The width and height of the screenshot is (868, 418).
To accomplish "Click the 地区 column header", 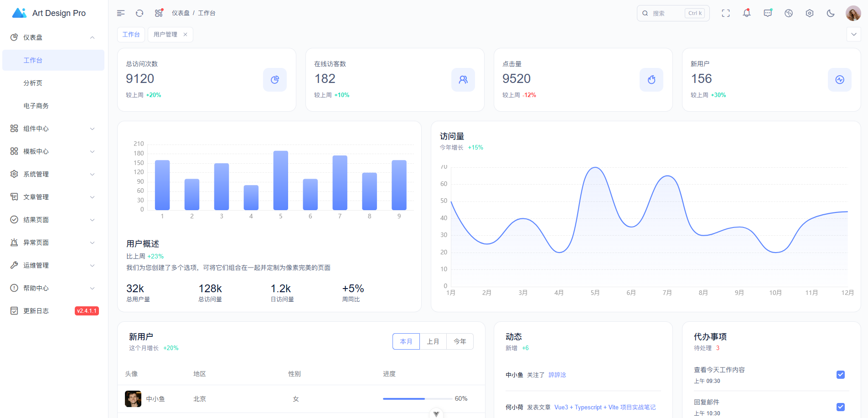I will click(x=200, y=374).
